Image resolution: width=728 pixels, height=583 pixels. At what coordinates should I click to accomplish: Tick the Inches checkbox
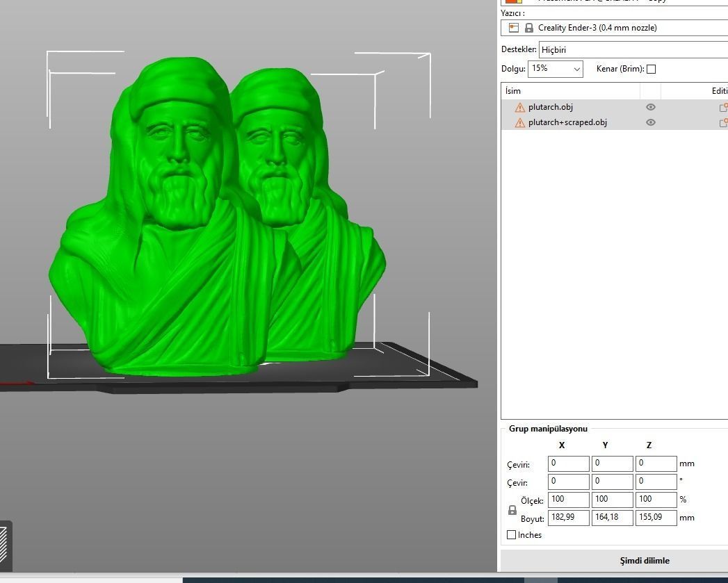click(512, 535)
